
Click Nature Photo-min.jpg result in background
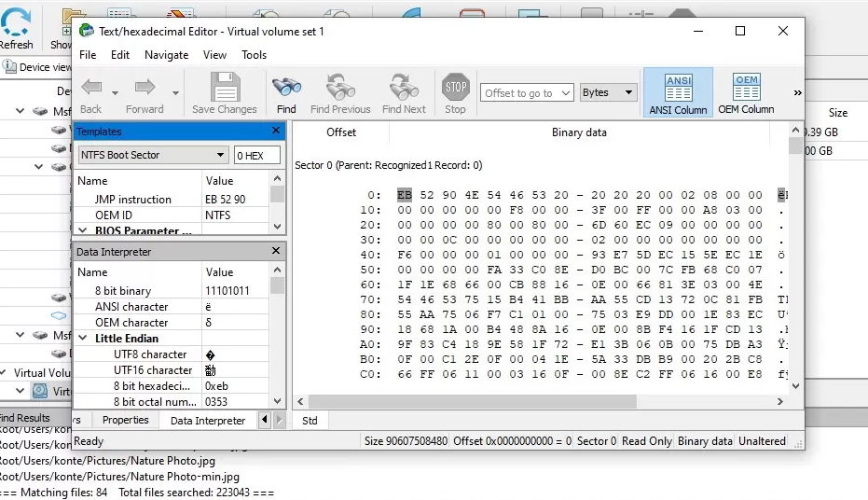(119, 476)
